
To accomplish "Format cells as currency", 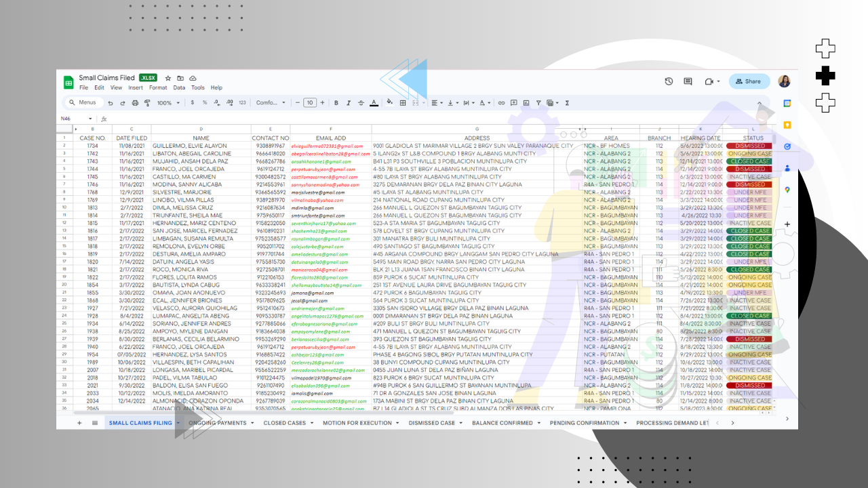I will click(193, 103).
